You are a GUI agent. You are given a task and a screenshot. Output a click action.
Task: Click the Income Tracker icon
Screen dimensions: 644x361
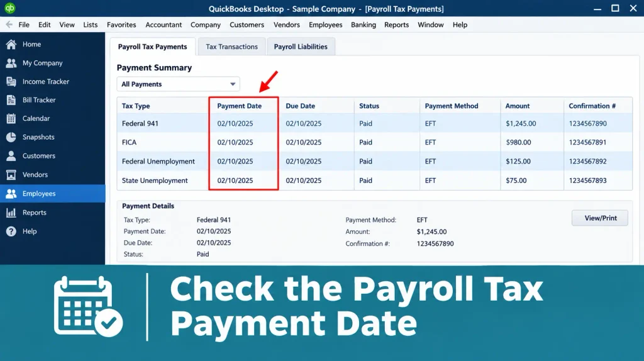11,81
